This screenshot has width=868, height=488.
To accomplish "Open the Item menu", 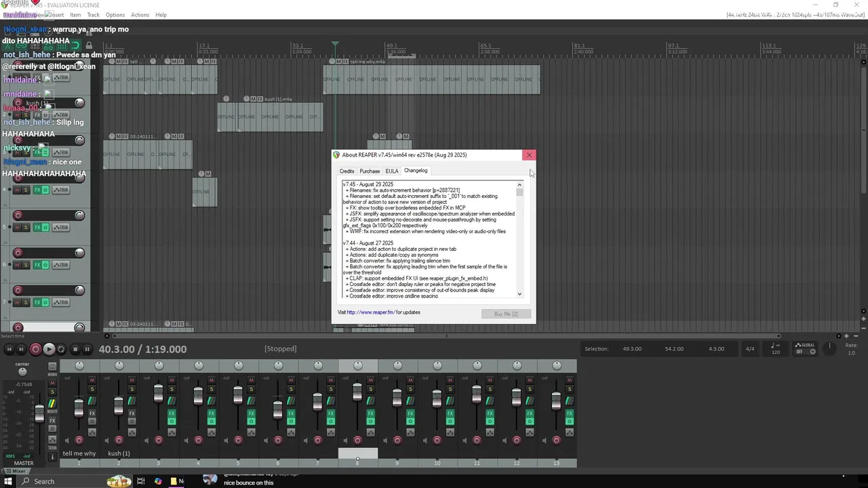I will click(x=75, y=15).
